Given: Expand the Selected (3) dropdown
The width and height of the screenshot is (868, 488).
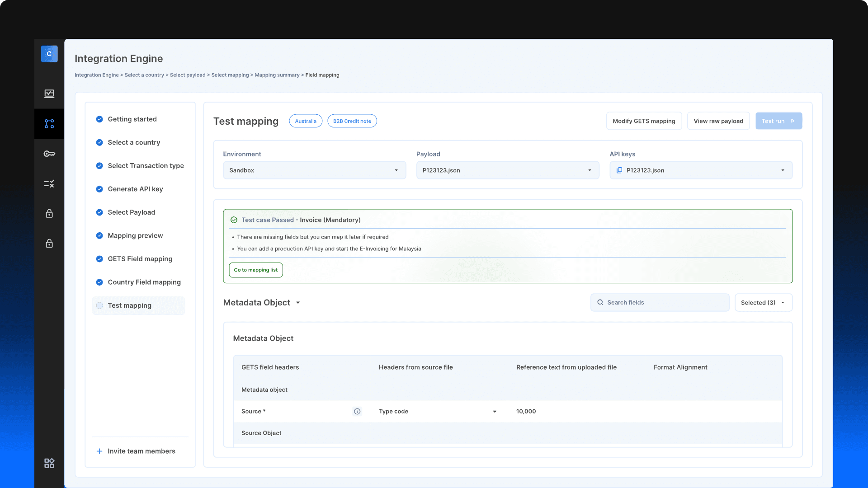Looking at the screenshot, I should tap(763, 303).
